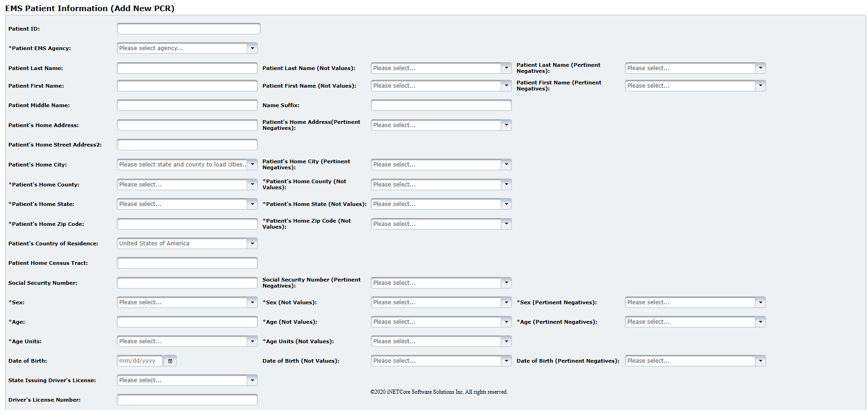The image size is (868, 410).
Task: Open the Age Units dropdown
Action: coord(187,341)
